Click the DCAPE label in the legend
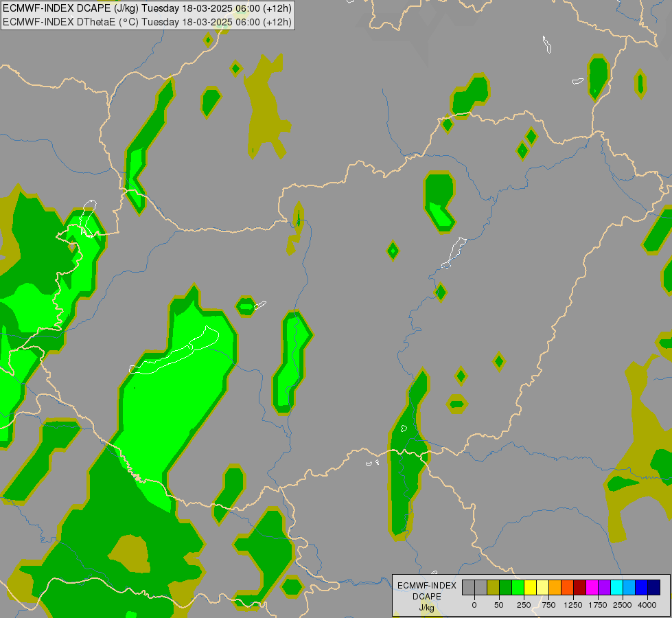This screenshot has height=618, width=672. (x=427, y=597)
